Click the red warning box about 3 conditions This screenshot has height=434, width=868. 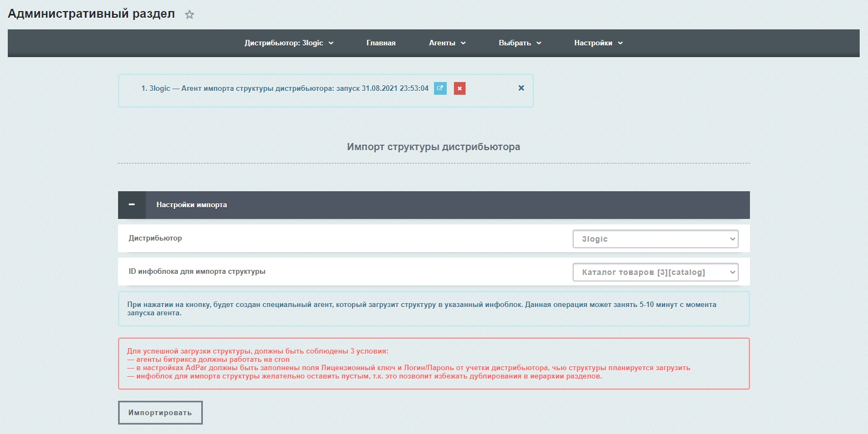pos(433,364)
